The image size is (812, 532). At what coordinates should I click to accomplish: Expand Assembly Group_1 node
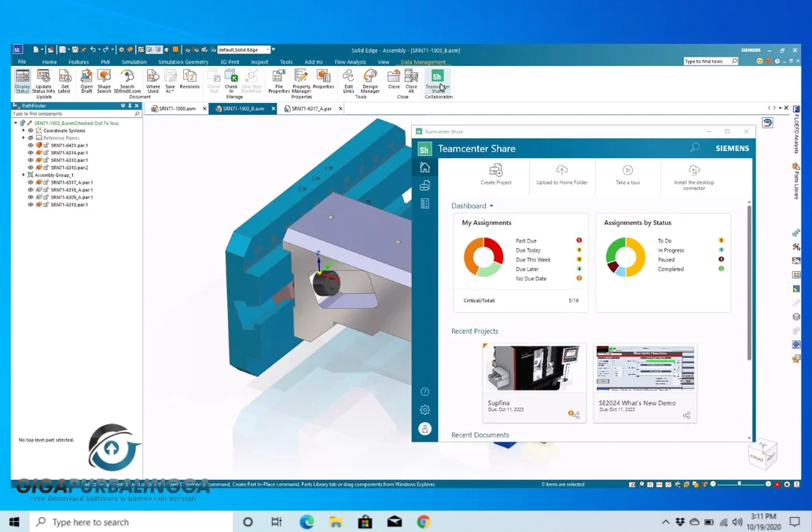(24, 175)
